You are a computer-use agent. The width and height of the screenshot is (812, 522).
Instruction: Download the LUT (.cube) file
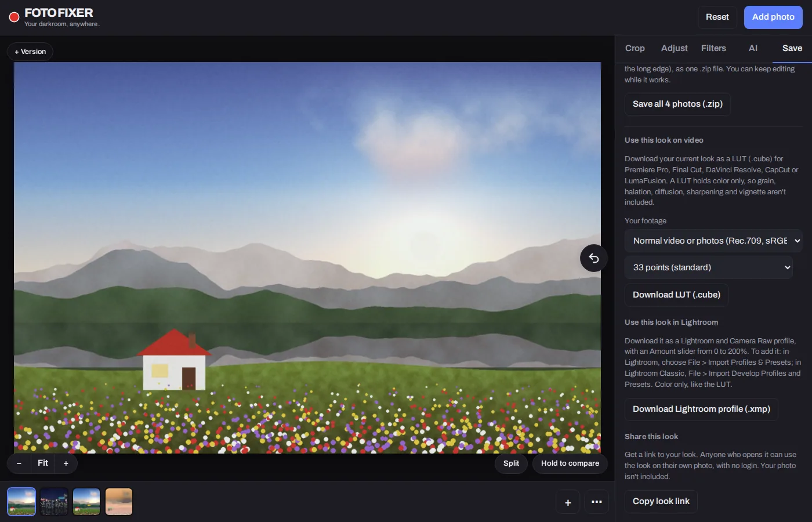tap(676, 295)
